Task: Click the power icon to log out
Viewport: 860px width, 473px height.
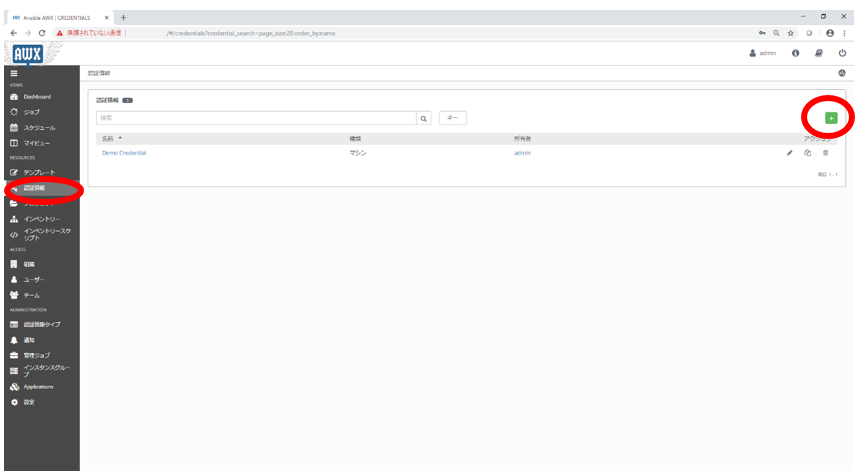Action: coord(843,53)
